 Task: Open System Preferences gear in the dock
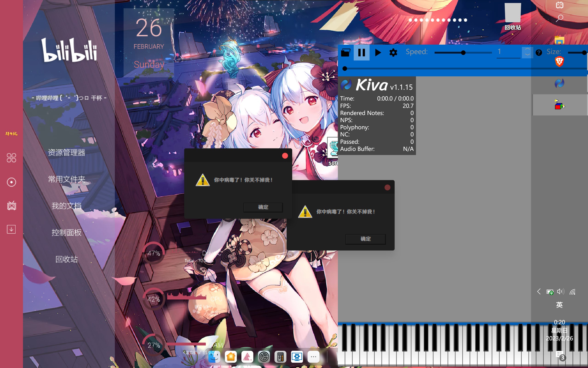(264, 357)
